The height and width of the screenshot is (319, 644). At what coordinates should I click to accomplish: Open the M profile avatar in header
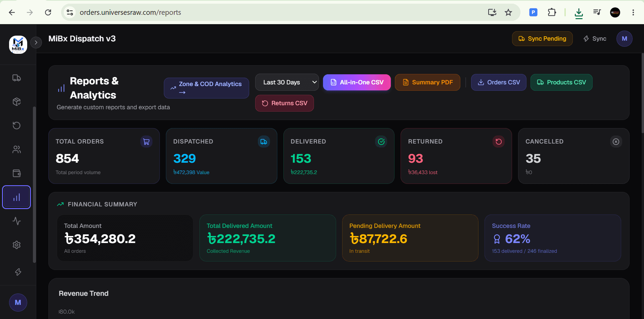click(624, 39)
